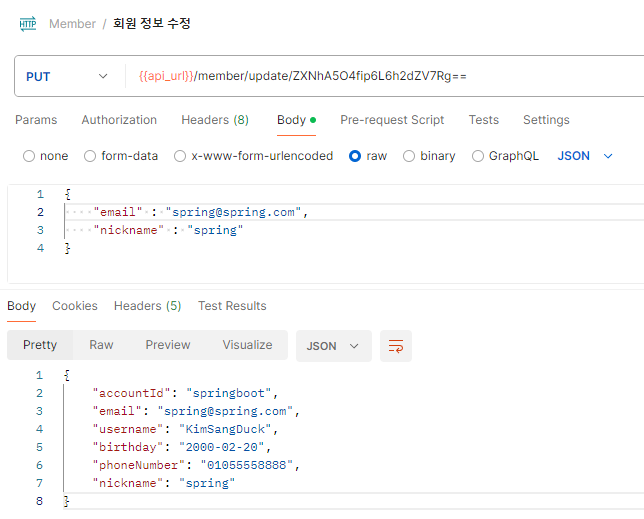Image resolution: width=644 pixels, height=519 pixels.
Task: Select the Preview response view
Action: (168, 345)
